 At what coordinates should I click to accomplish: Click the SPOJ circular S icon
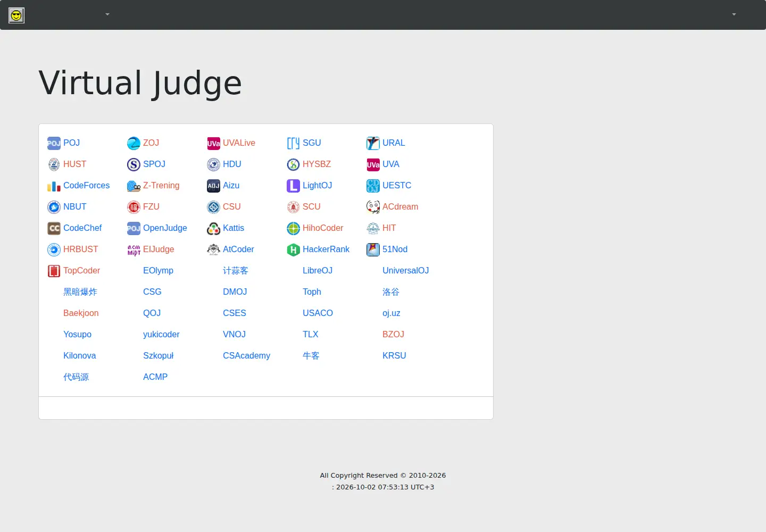[x=134, y=164]
